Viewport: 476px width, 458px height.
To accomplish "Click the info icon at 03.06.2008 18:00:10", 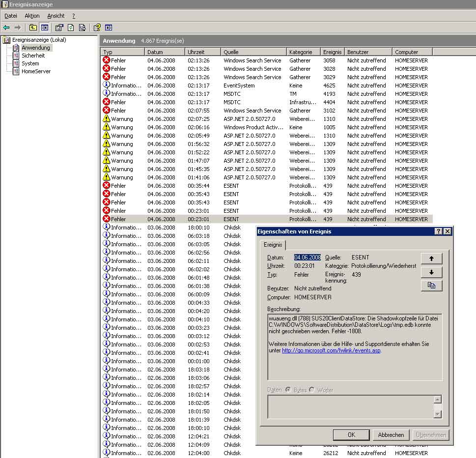I will point(106,227).
